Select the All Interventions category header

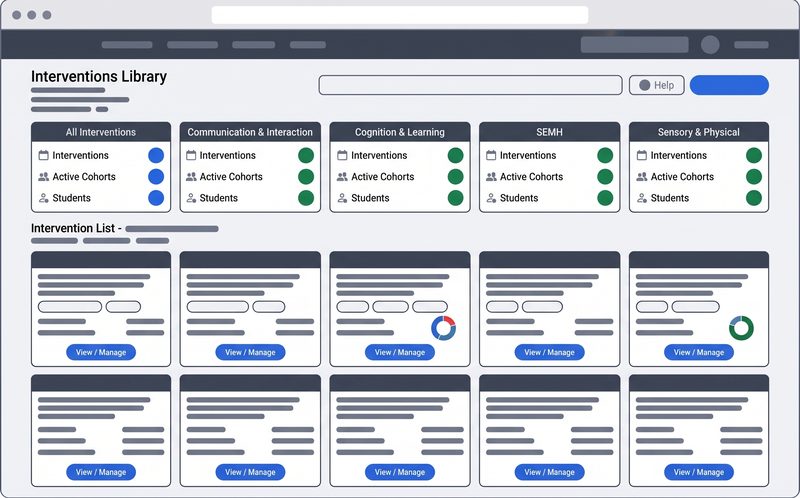point(101,132)
